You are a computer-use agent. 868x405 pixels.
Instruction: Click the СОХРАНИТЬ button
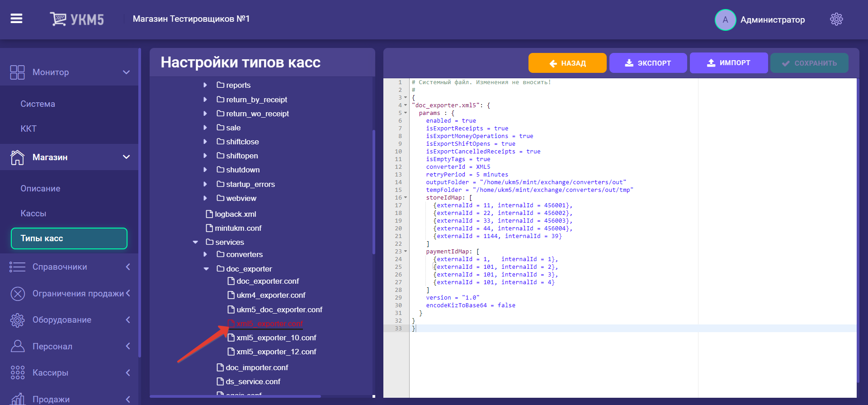pos(809,63)
